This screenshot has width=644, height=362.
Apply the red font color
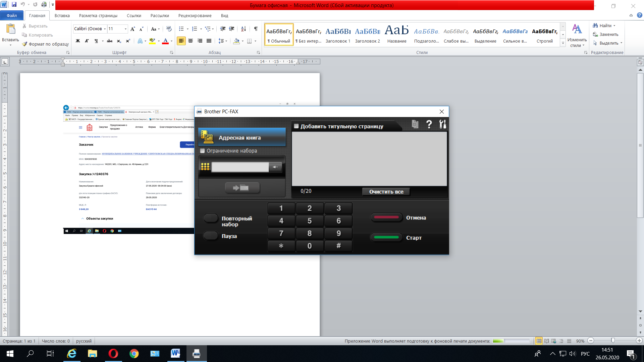(165, 41)
